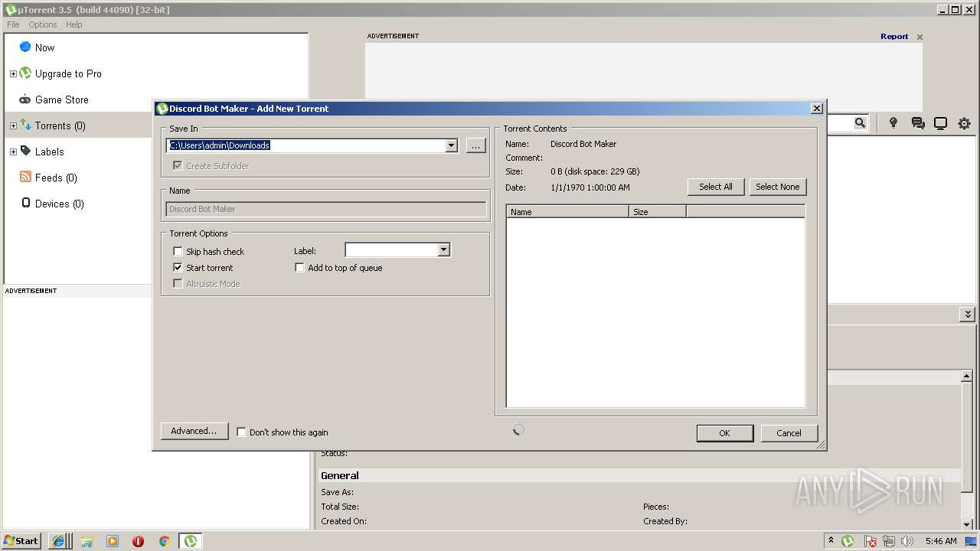Viewport: 980px width, 551px height.
Task: Show hidden tray icons arrow
Action: click(x=831, y=540)
